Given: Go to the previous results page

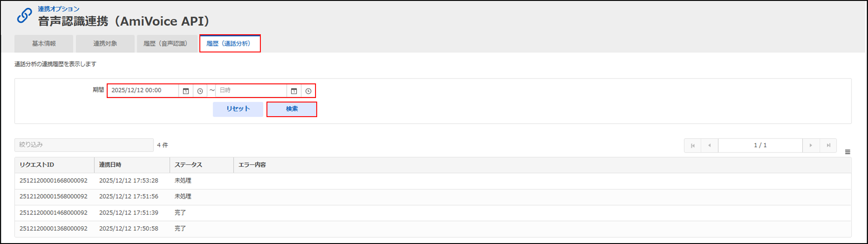Looking at the screenshot, I should (x=709, y=146).
